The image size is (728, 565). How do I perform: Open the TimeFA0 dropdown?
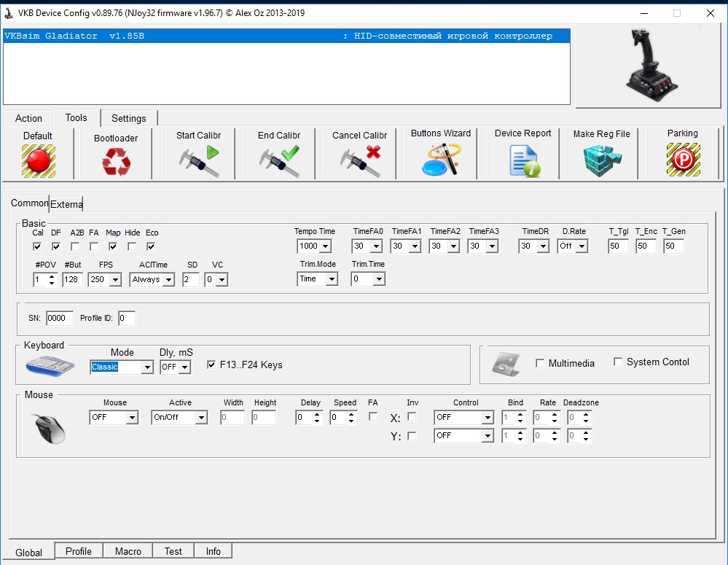pyautogui.click(x=377, y=246)
